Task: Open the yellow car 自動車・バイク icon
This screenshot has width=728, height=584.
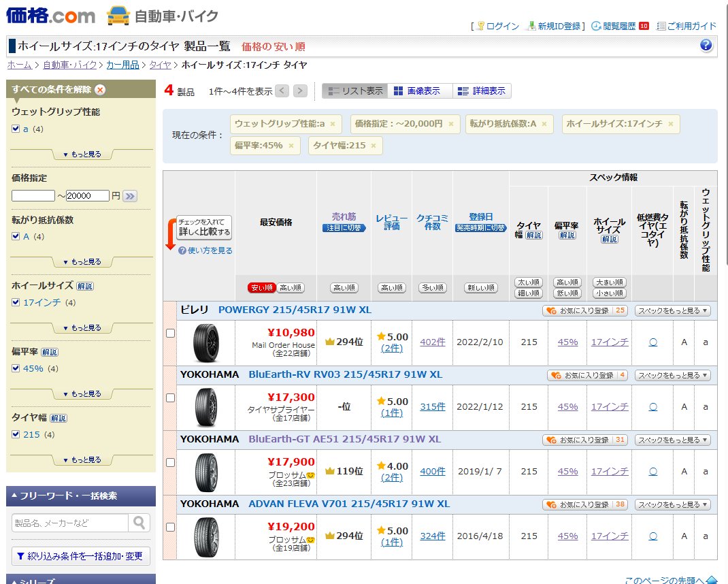Action: coord(118,16)
